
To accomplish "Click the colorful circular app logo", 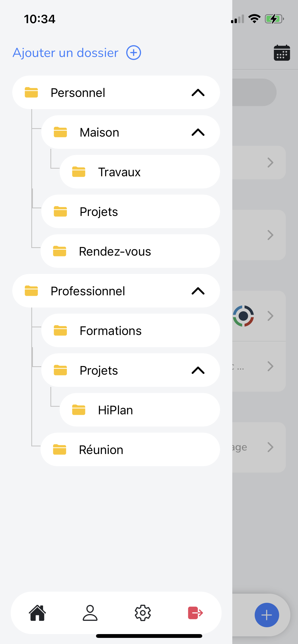I will click(x=243, y=316).
